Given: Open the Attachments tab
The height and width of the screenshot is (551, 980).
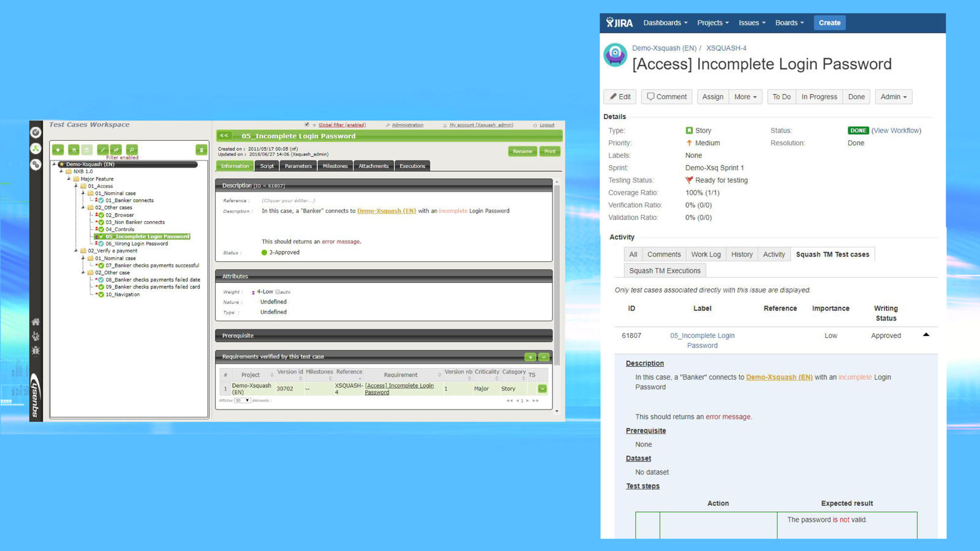Looking at the screenshot, I should click(x=374, y=166).
